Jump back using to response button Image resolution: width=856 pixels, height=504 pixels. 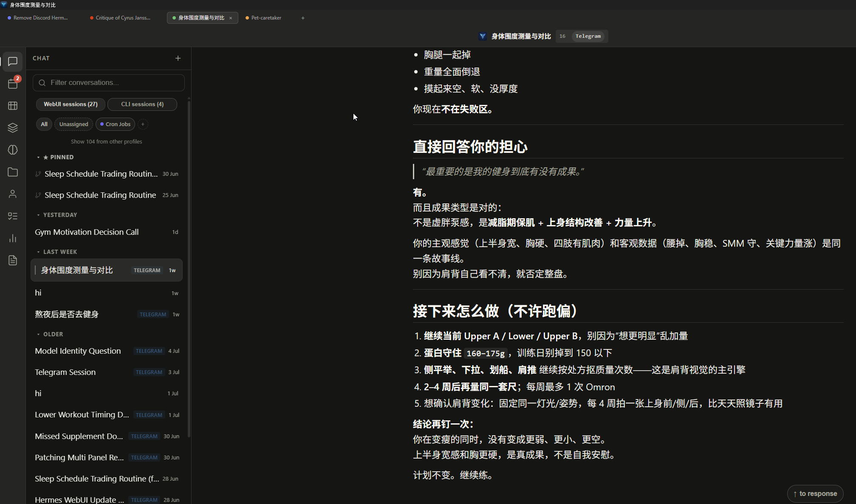pos(815,493)
